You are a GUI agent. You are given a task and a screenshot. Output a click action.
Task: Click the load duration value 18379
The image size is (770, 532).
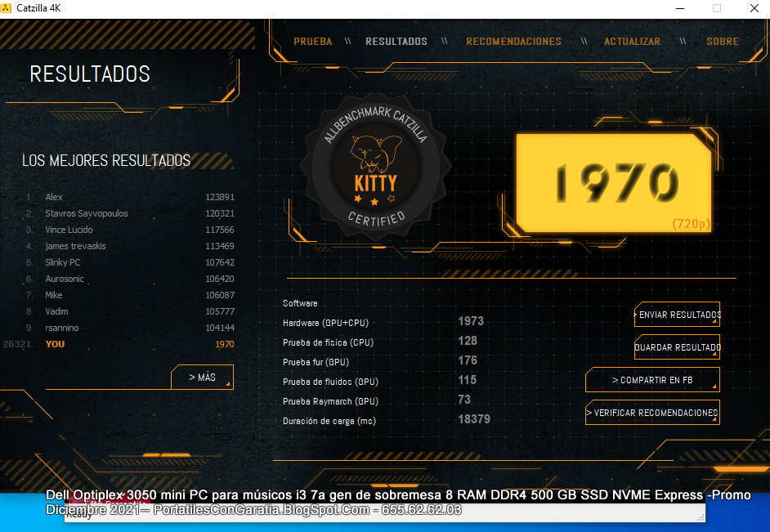[x=474, y=419]
